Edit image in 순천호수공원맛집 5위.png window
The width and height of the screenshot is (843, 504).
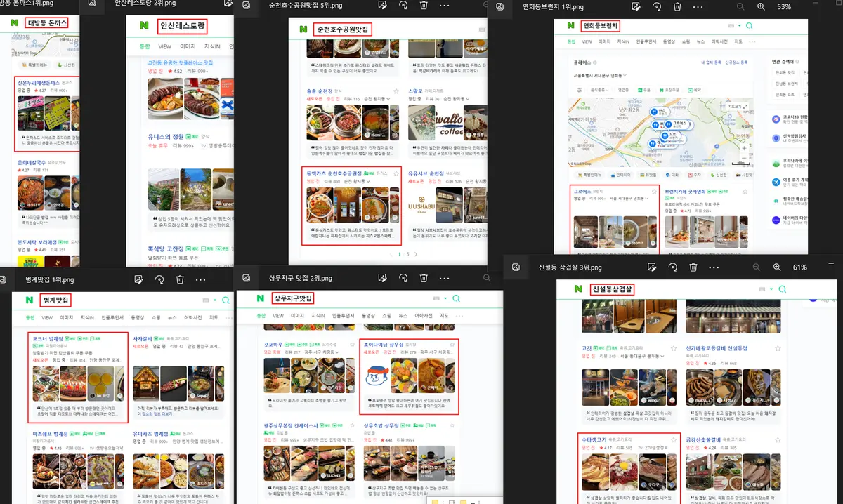click(381, 5)
